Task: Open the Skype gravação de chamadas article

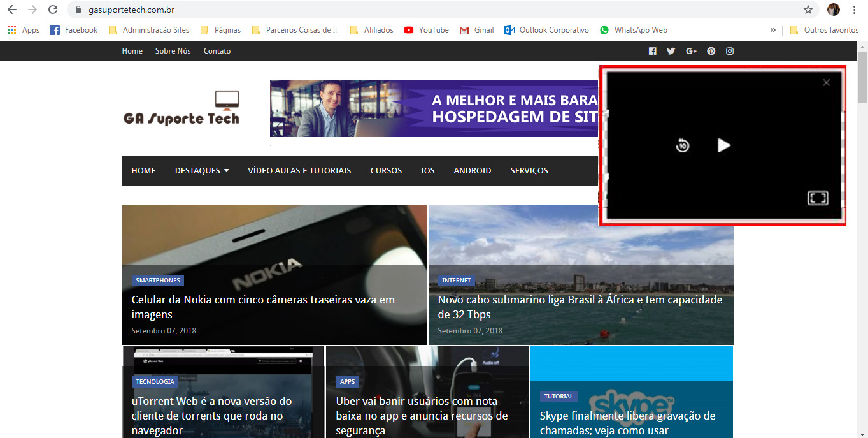Action: [628, 423]
